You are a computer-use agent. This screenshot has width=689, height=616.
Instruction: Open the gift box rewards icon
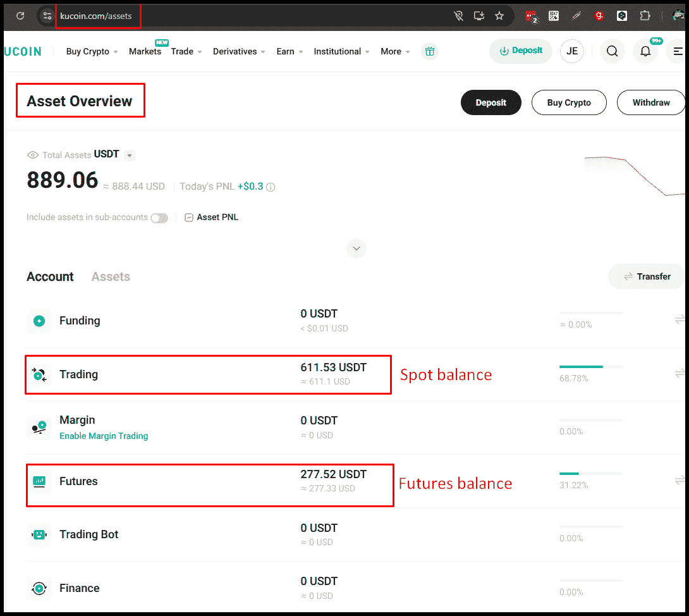click(430, 51)
